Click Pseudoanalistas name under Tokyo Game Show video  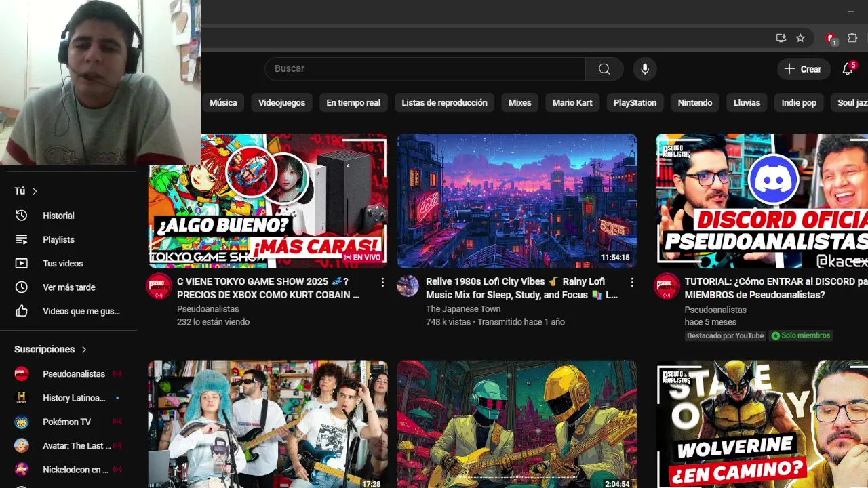point(208,309)
